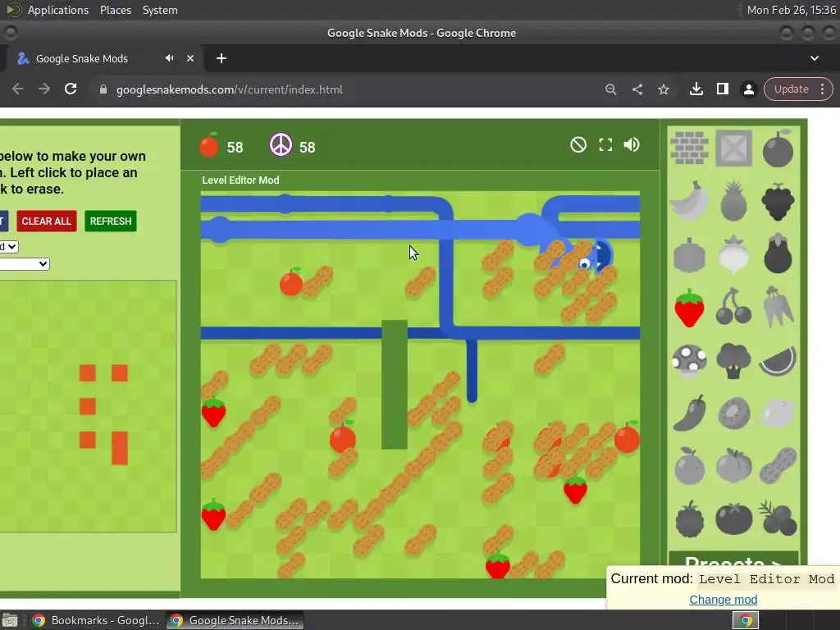This screenshot has width=840, height=630.
Task: Choose the pineapple item
Action: point(733,201)
